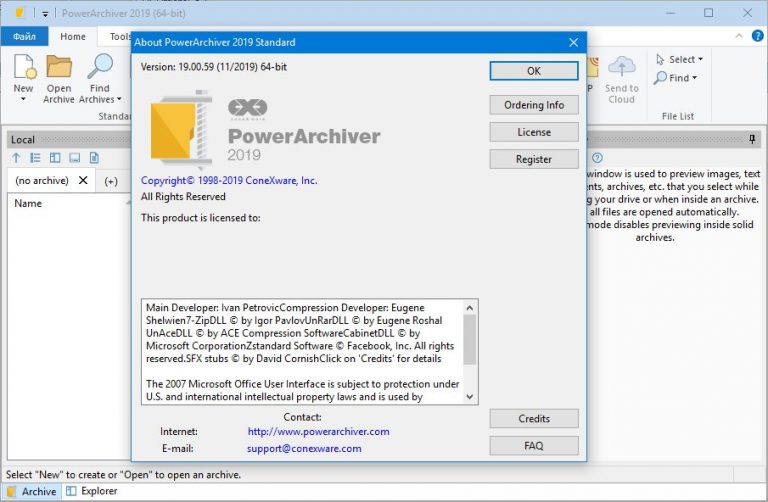768x502 pixels.
Task: Click the up-arrow icon in Local panel
Action: click(16, 158)
